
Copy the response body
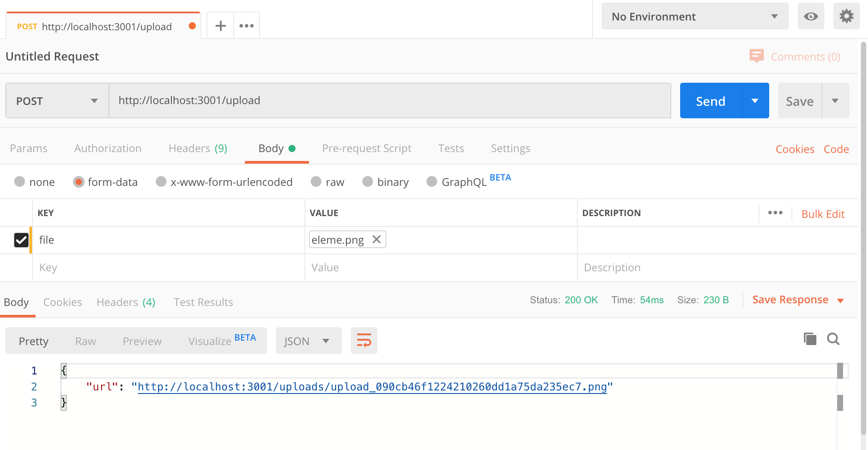click(x=810, y=339)
